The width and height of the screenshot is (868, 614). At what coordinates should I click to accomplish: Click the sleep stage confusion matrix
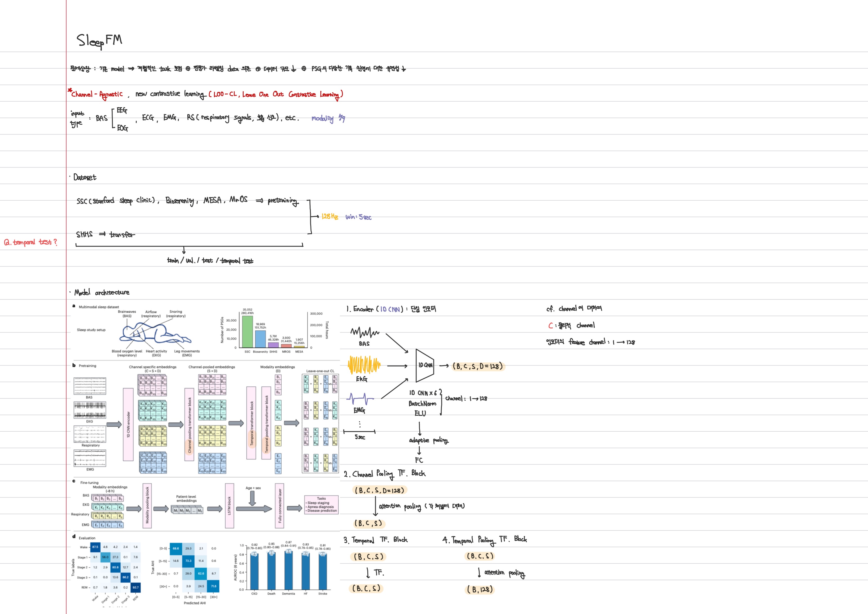click(x=115, y=567)
